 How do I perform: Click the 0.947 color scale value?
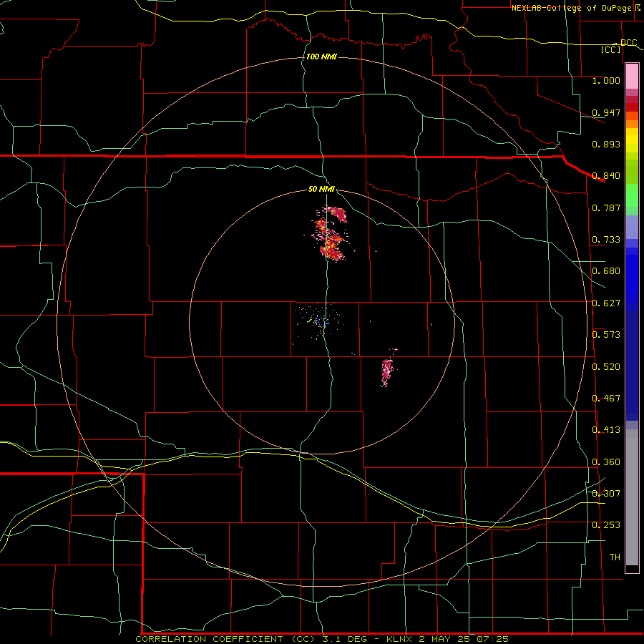(606, 112)
